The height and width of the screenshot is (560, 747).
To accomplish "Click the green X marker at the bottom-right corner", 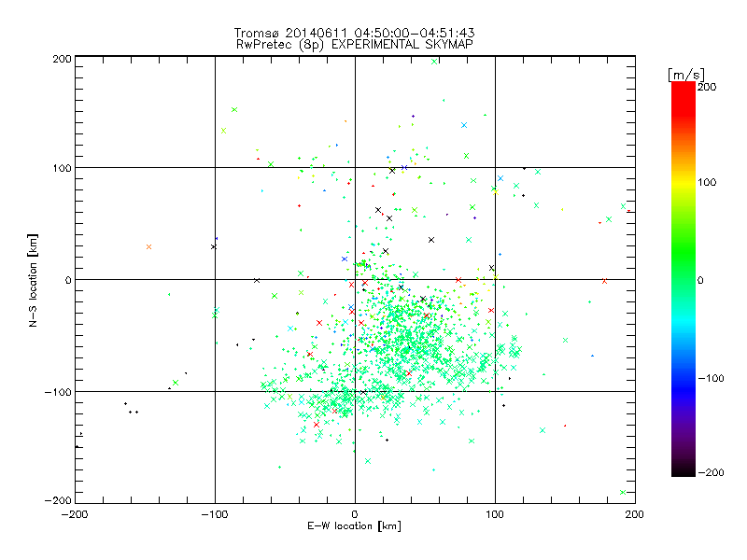I will 623,493.
